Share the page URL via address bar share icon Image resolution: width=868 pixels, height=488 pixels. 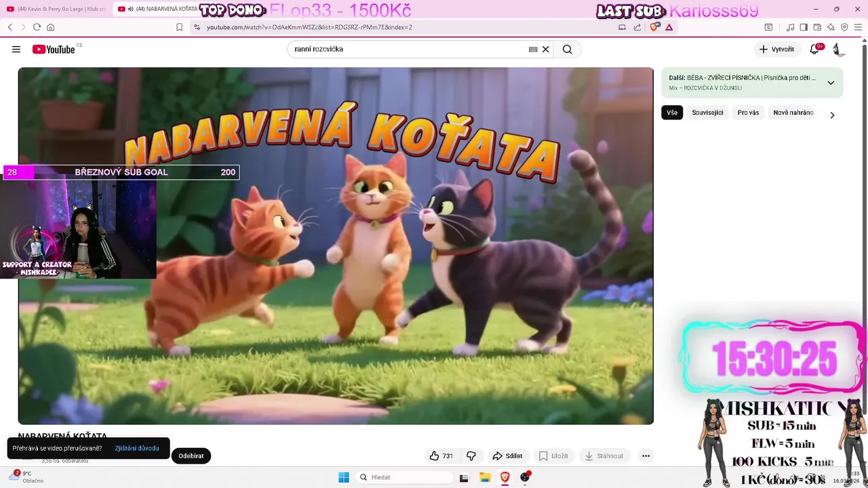coord(637,27)
